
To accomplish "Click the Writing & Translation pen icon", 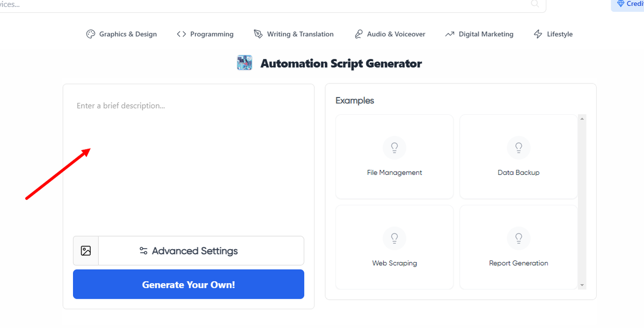I will 258,34.
